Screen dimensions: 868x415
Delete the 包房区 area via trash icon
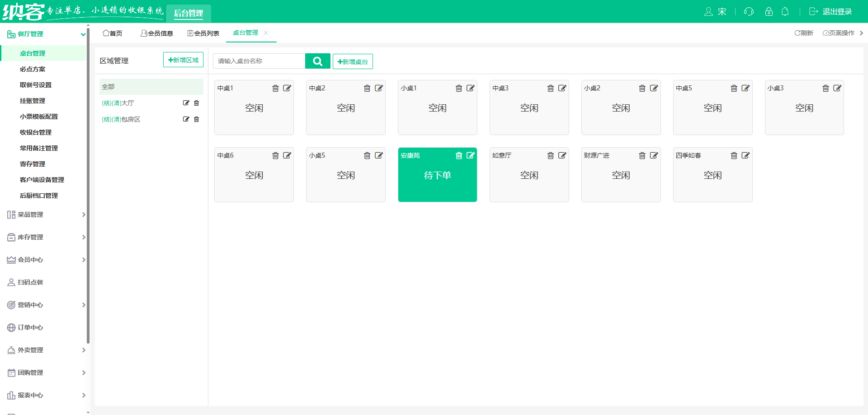point(196,119)
